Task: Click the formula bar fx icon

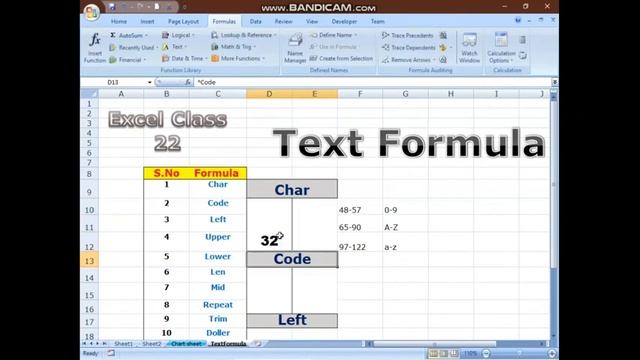Action: click(x=188, y=82)
